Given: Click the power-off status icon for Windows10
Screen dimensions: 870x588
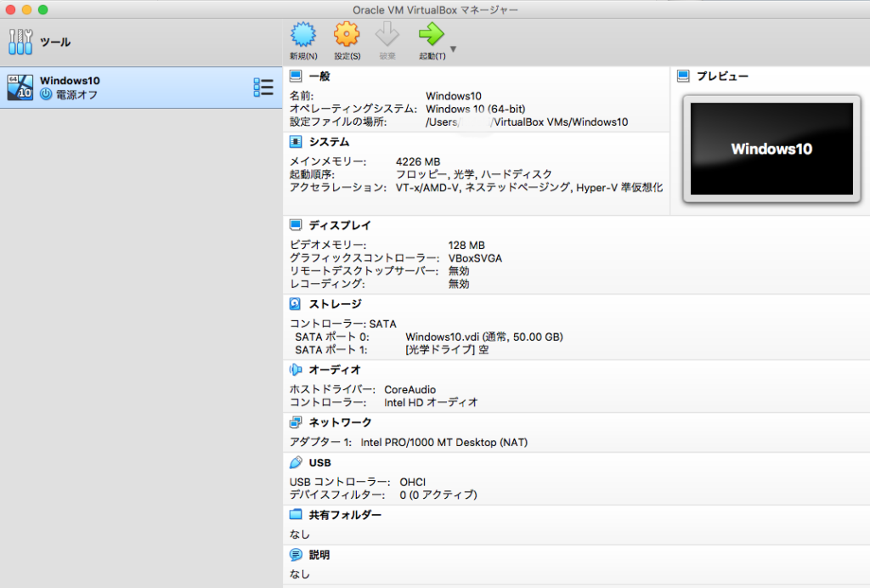Looking at the screenshot, I should tap(46, 94).
